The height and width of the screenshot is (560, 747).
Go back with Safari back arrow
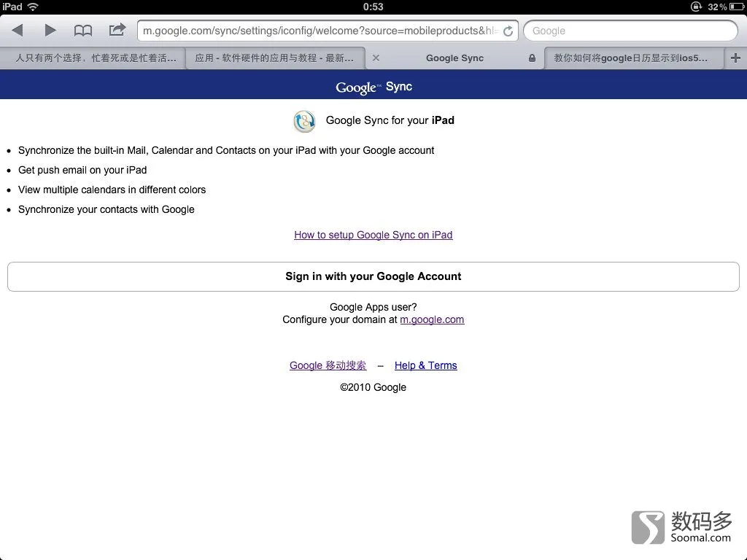[x=18, y=31]
